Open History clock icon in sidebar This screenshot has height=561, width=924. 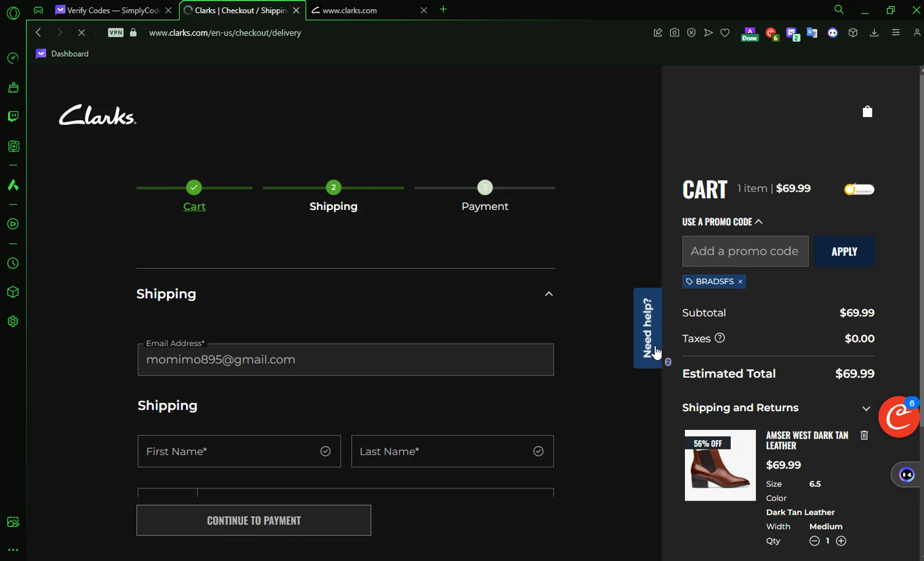click(x=13, y=264)
